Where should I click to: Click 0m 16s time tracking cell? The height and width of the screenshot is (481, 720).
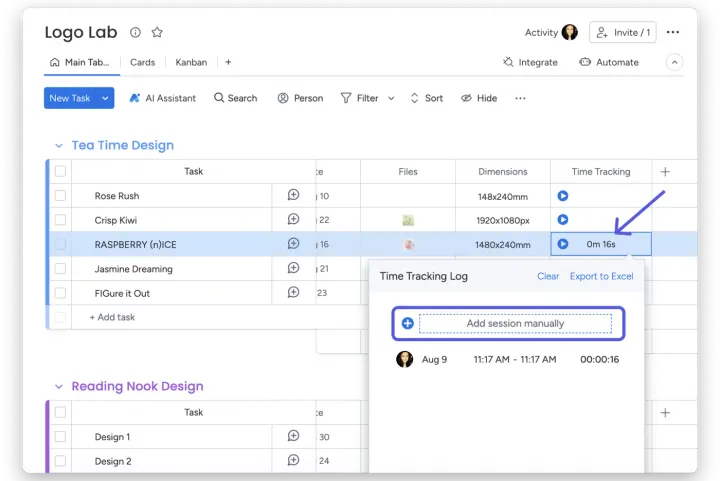[x=601, y=244]
